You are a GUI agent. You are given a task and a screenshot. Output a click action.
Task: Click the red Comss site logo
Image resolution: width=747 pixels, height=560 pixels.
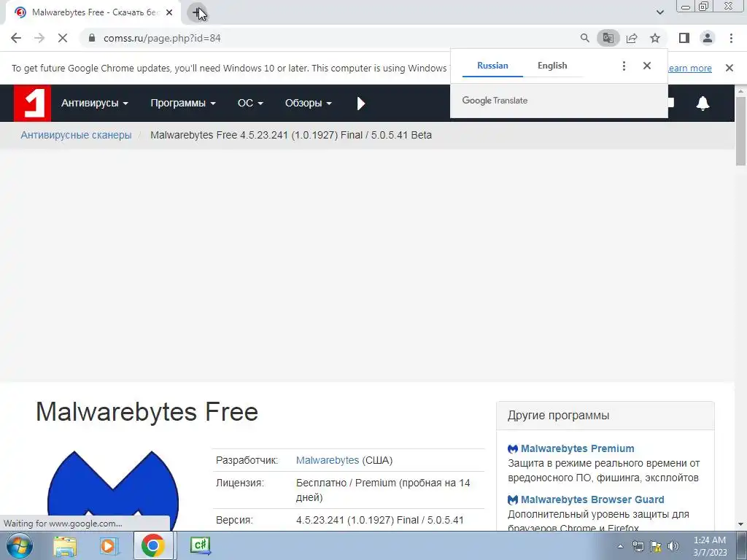(32, 103)
